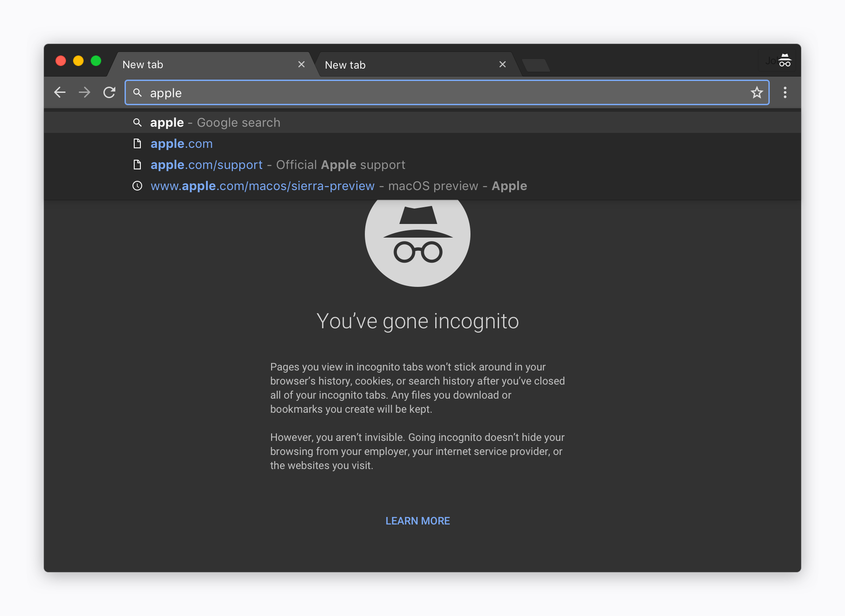Choose 'apple - Google search' suggestion

422,122
